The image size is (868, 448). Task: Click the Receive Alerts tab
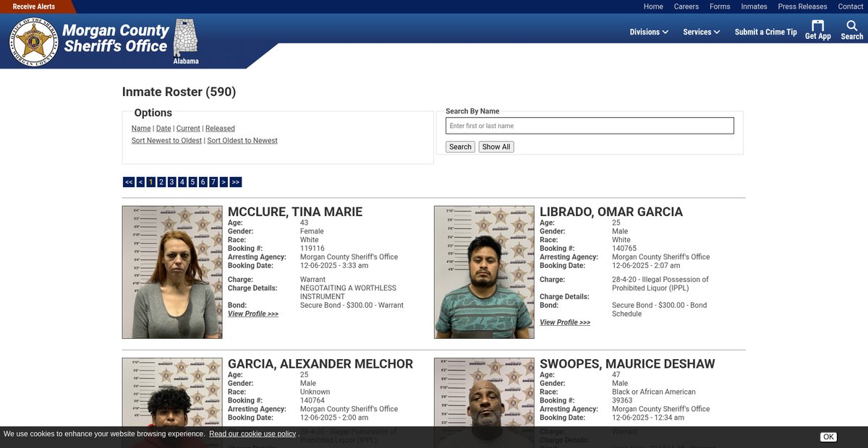[x=34, y=7]
